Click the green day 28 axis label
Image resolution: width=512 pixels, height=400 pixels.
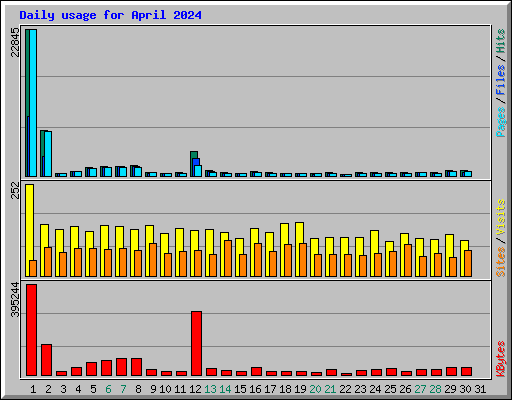pyautogui.click(x=435, y=389)
